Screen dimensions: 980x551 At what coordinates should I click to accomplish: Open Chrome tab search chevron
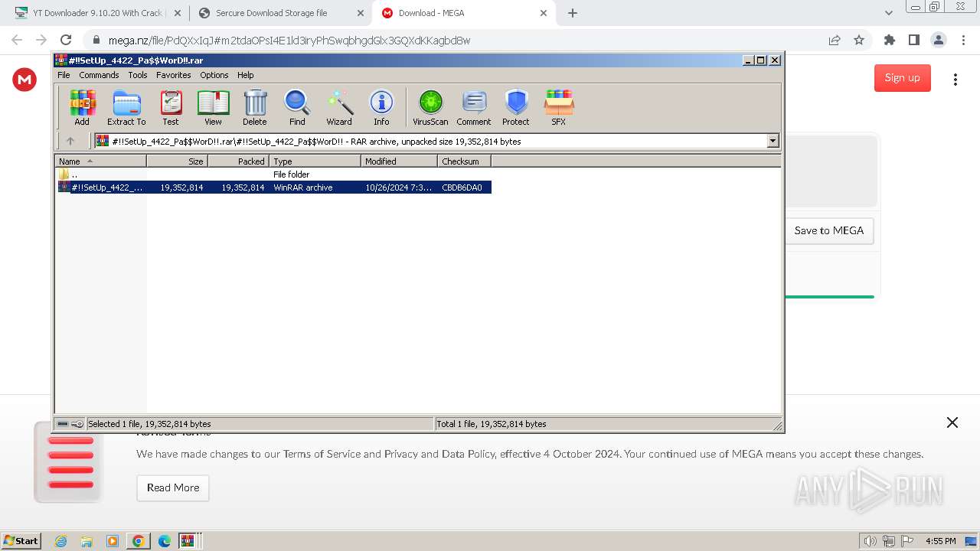tap(889, 13)
